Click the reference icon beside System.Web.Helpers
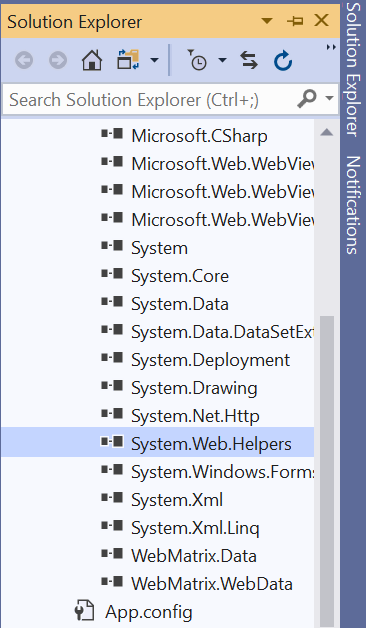The image size is (366, 628). 112,442
